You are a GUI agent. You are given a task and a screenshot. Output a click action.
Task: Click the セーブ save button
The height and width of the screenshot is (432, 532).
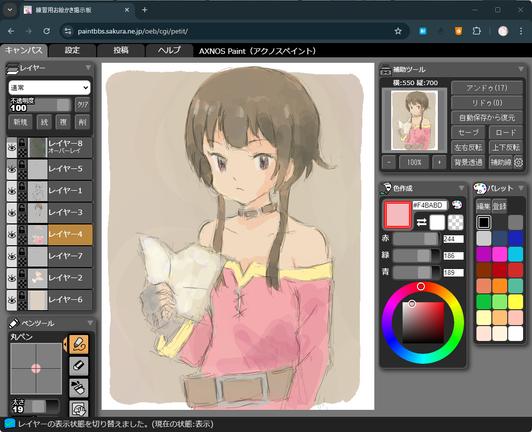468,132
